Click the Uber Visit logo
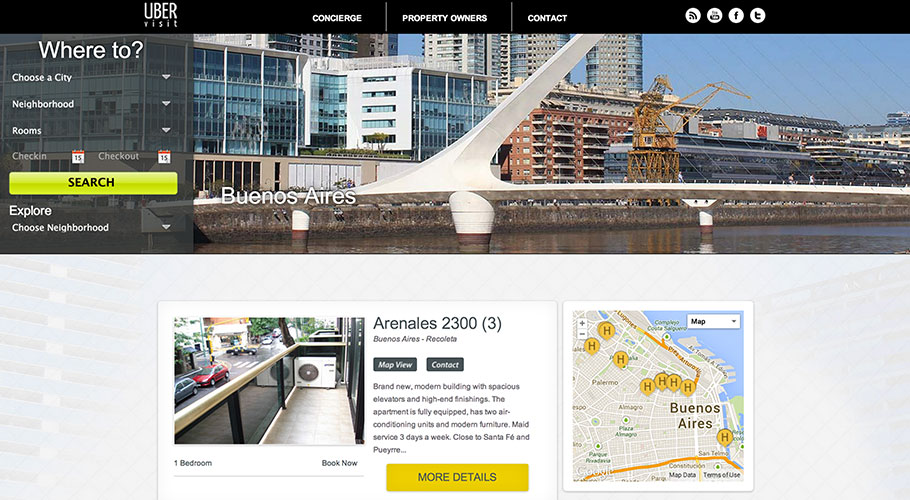 [161, 16]
